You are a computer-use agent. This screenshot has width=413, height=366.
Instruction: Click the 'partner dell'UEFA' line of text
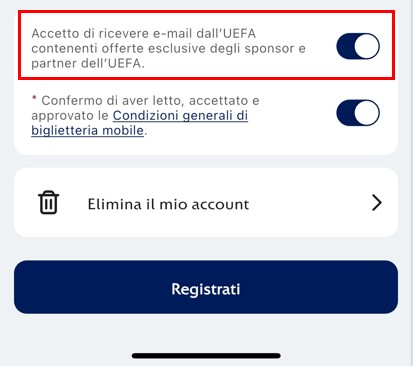[x=88, y=63]
